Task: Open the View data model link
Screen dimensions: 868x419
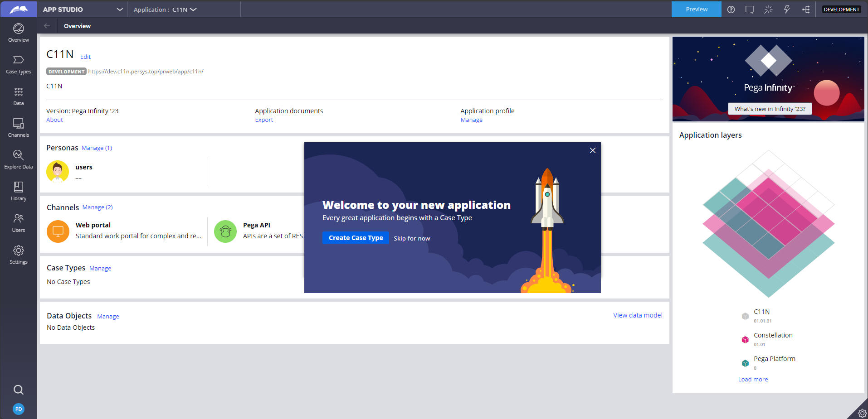Action: pyautogui.click(x=638, y=315)
